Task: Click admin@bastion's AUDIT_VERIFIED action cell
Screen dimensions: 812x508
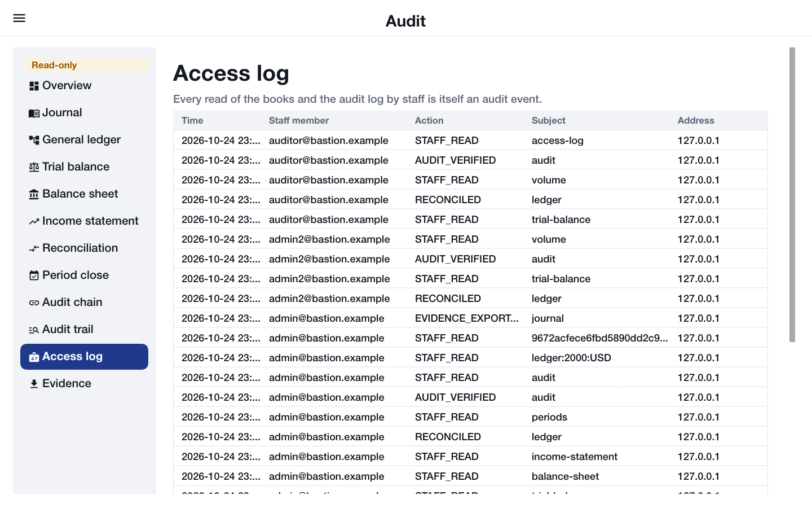Action: pyautogui.click(x=456, y=397)
